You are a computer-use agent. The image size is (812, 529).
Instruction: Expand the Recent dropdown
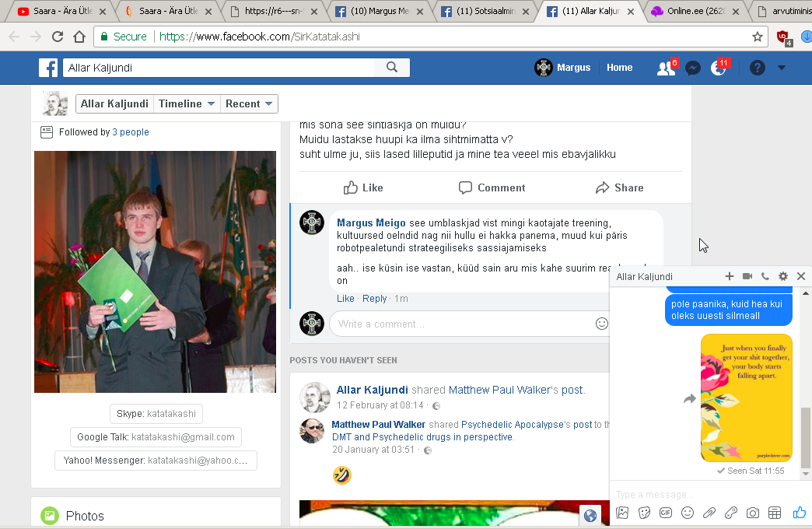[x=249, y=103]
